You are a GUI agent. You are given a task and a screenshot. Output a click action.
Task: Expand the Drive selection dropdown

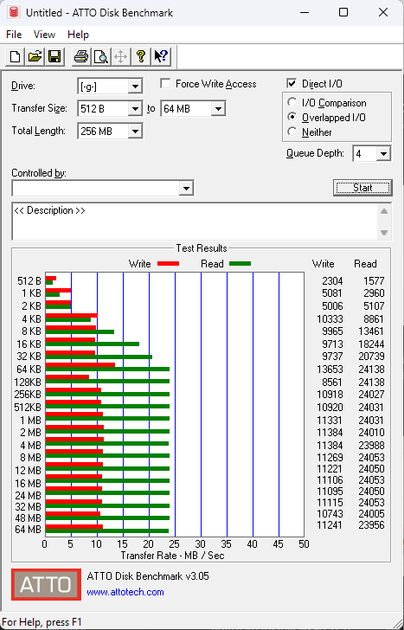coord(135,86)
